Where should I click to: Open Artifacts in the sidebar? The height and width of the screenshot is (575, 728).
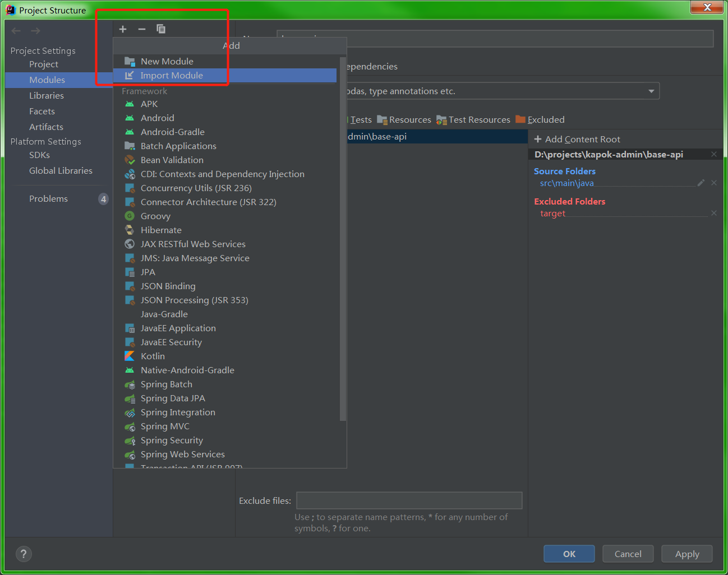pyautogui.click(x=59, y=127)
